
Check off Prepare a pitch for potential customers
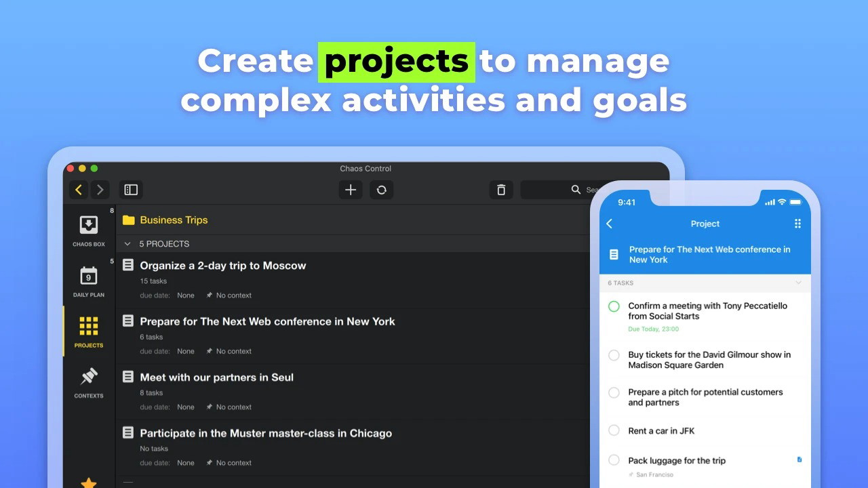[x=614, y=392]
